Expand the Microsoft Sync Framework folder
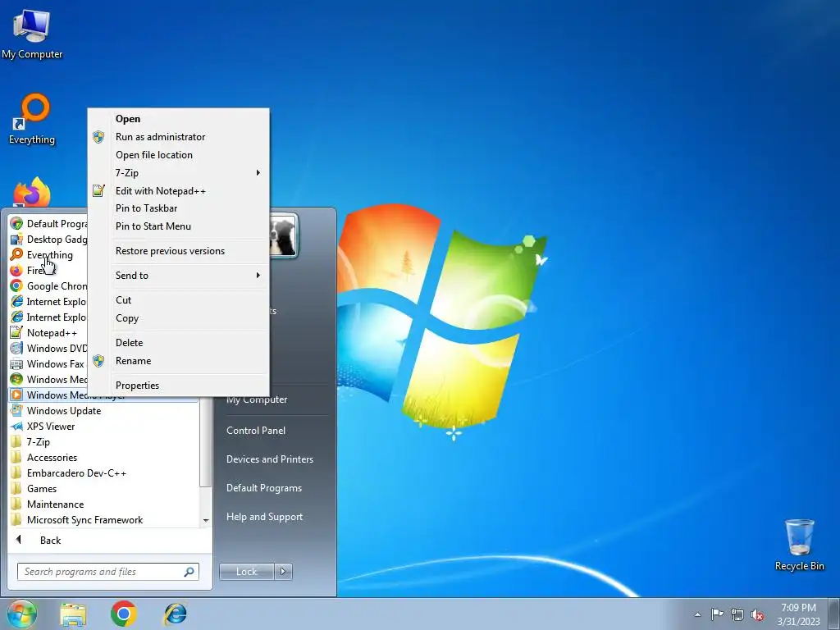The image size is (840, 630). pyautogui.click(x=104, y=519)
